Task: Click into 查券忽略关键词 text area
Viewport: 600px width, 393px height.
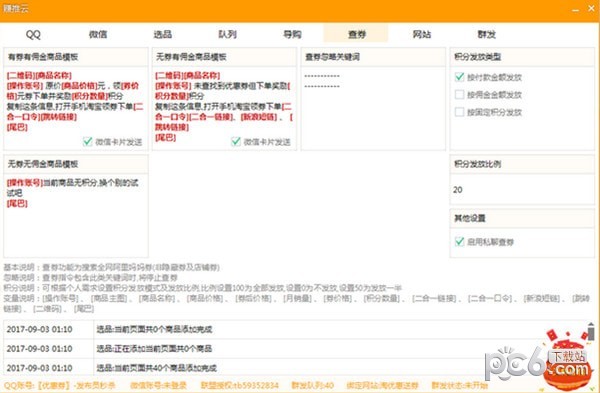Action: [x=373, y=108]
